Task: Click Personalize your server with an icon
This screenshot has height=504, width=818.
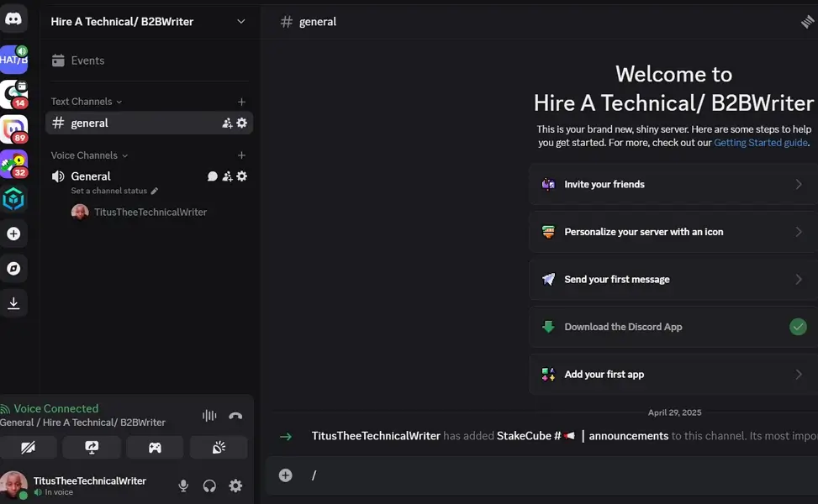Action: 673,232
